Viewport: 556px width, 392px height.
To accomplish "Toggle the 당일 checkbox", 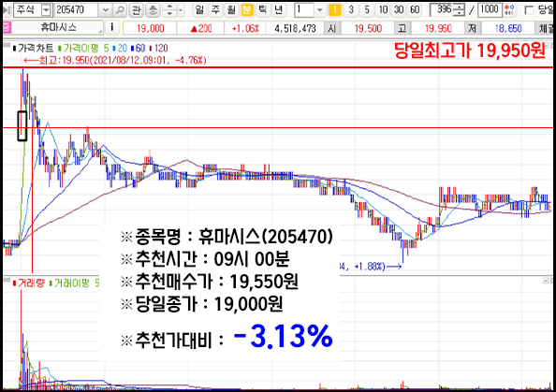I will click(x=529, y=10).
